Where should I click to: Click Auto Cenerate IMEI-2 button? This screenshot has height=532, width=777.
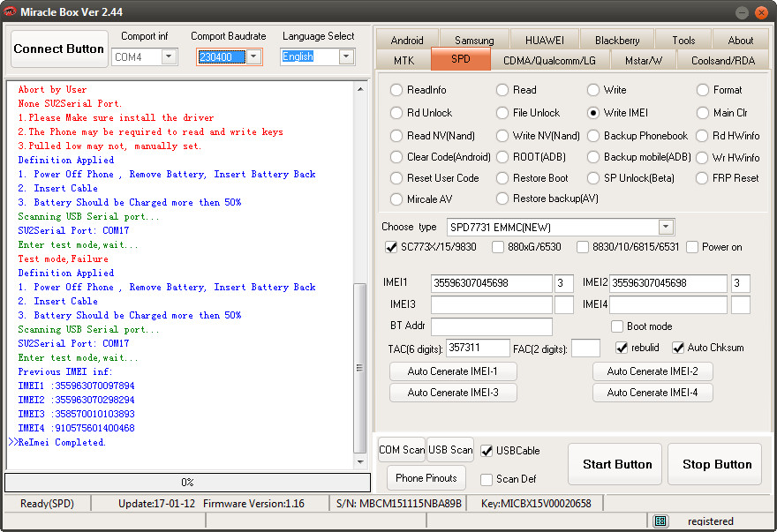(653, 371)
